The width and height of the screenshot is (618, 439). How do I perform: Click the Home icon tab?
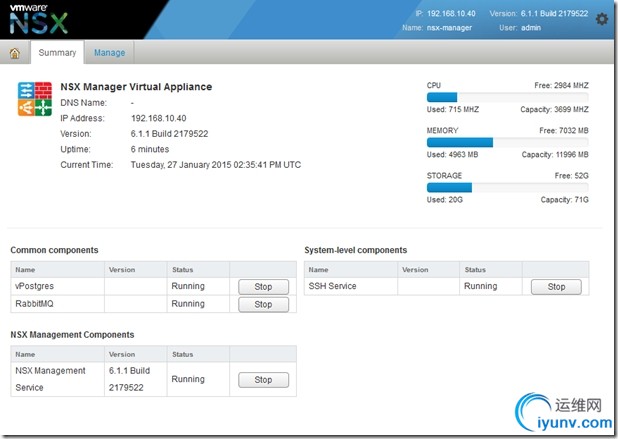pos(15,53)
